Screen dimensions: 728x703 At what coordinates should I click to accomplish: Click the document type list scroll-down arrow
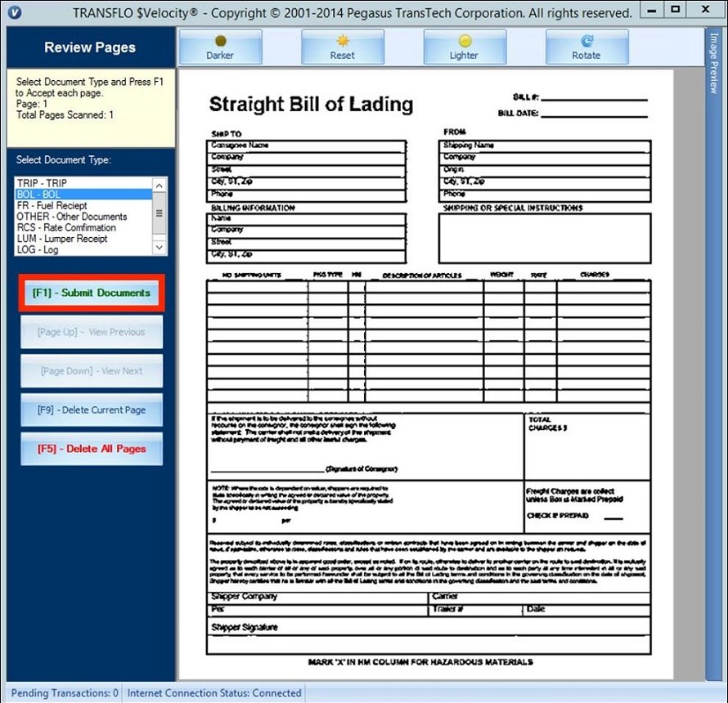click(x=160, y=248)
